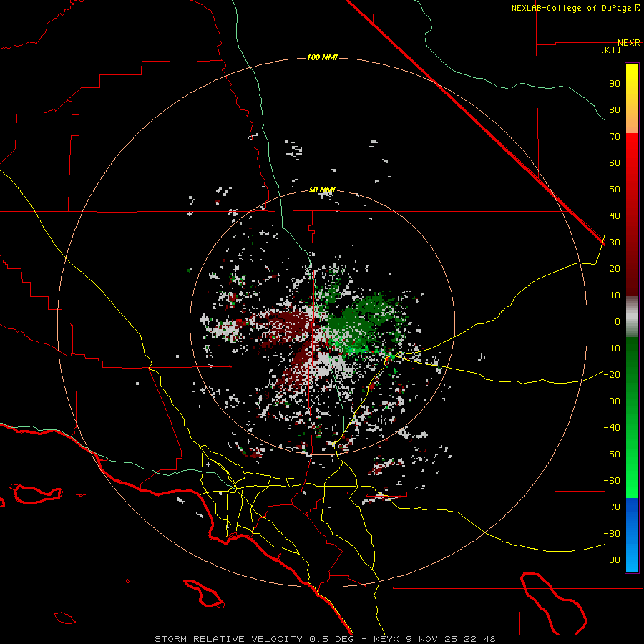
Task: Click the -20 knot scale label
Action: click(612, 375)
